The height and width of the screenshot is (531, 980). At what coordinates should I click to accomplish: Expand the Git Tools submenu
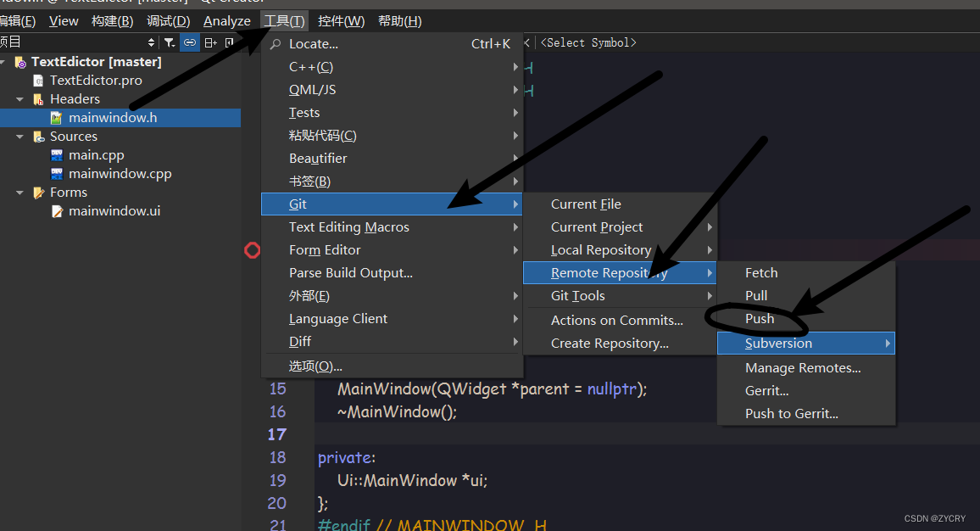620,296
